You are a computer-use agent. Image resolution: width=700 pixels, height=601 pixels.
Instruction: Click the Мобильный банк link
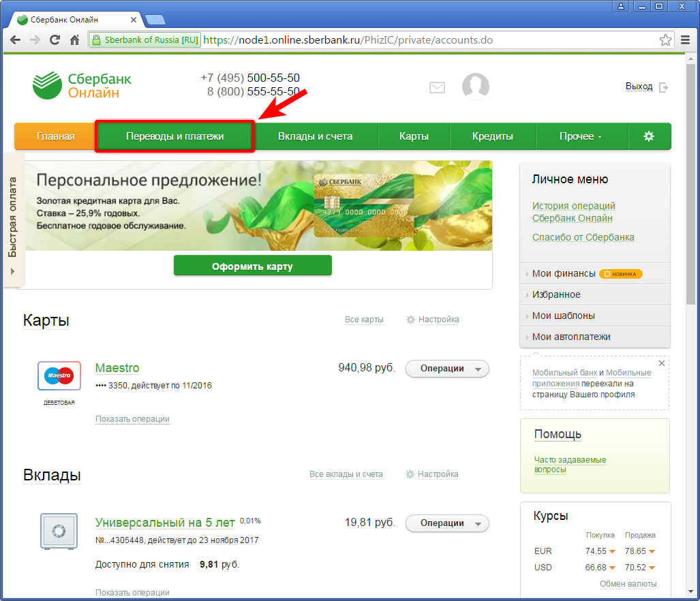click(x=565, y=373)
